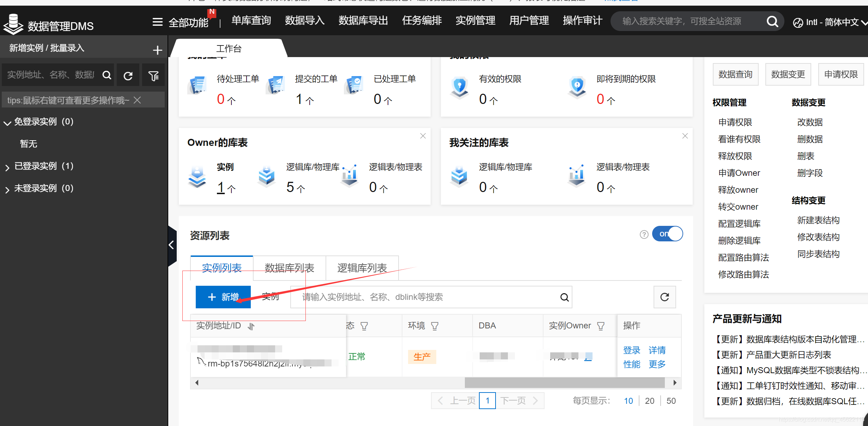Open the environment column filter
868x426 pixels.
point(435,326)
